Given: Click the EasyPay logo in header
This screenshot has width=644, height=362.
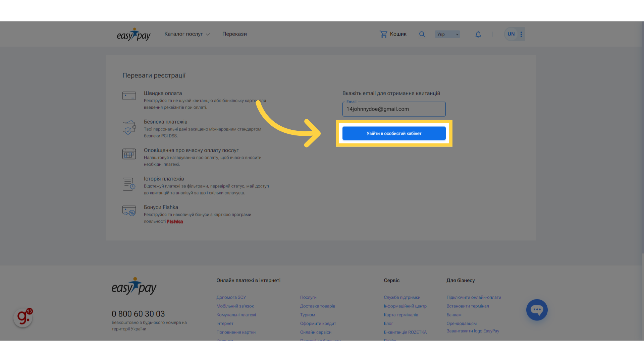Looking at the screenshot, I should [133, 35].
